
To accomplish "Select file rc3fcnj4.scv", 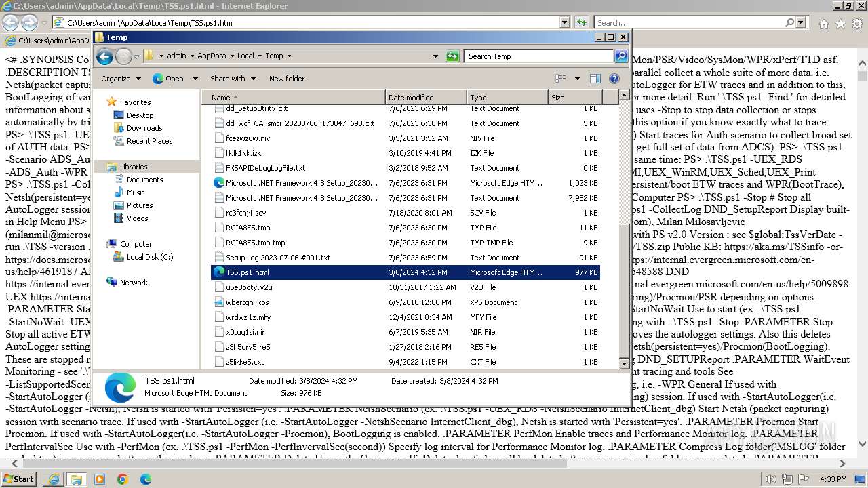I will coord(245,213).
